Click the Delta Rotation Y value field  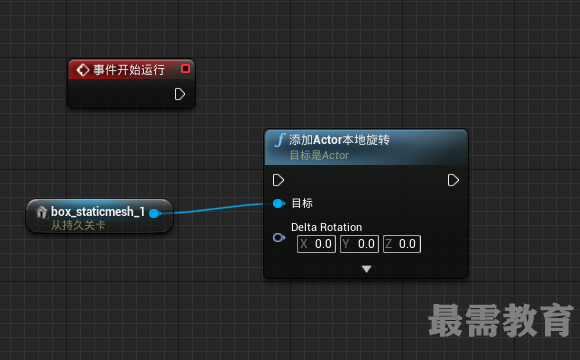pyautogui.click(x=359, y=244)
